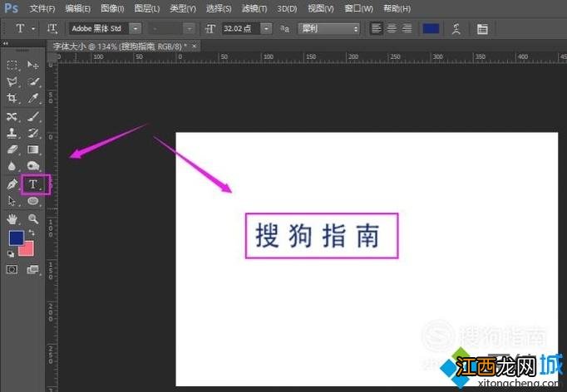The image size is (567, 392).
Task: Select the Clone Stamp tool
Action: [12, 133]
